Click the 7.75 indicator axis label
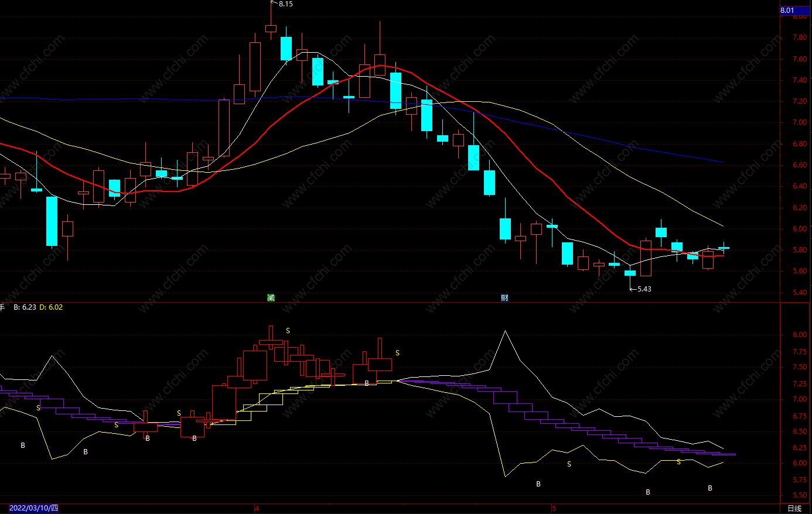This screenshot has width=812, height=514. point(800,352)
